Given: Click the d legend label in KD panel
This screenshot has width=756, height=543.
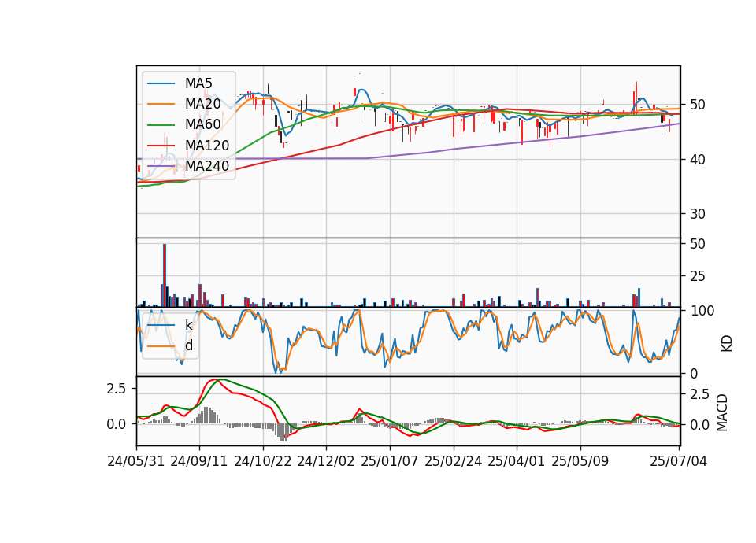Looking at the screenshot, I should click(x=189, y=345).
